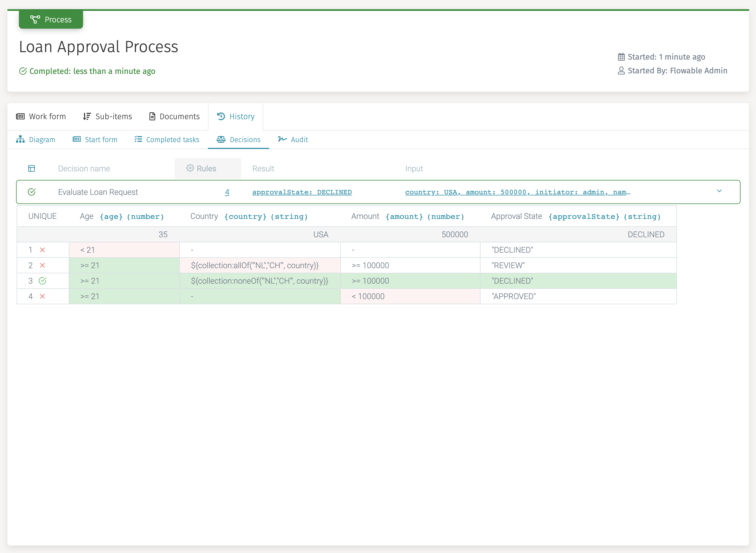Click the table layout icon beside Decision name
This screenshot has width=756, height=553.
(x=31, y=168)
